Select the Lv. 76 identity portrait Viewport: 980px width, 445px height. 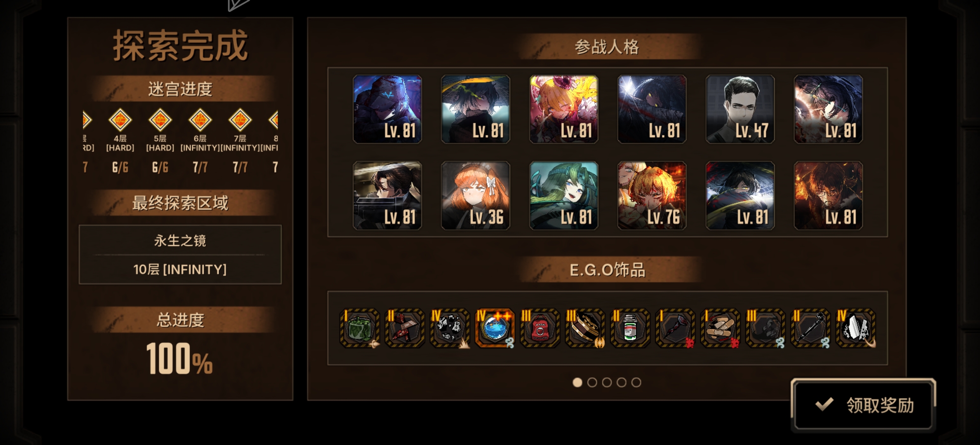[x=652, y=195]
